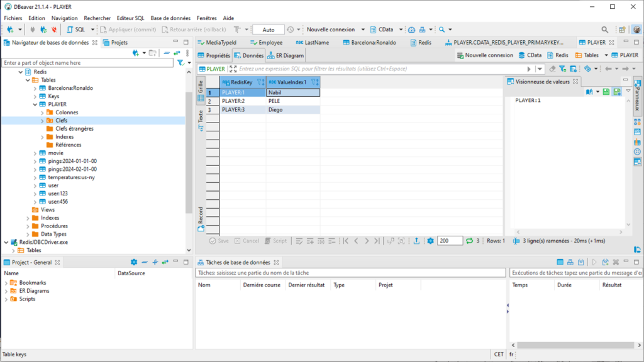Image resolution: width=644 pixels, height=362 pixels.
Task: Click the blue search tool icon in toolbar
Action: [441, 30]
